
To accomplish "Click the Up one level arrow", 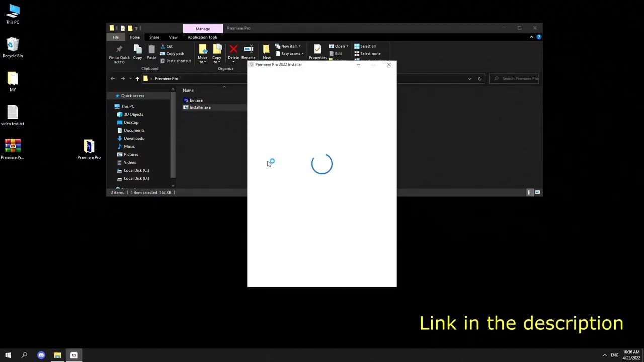I will 137,79.
